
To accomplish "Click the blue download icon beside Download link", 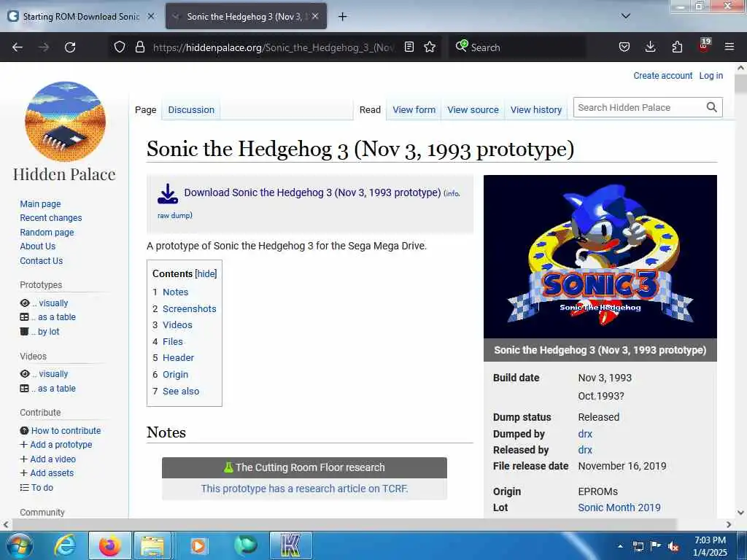I will pyautogui.click(x=168, y=194).
